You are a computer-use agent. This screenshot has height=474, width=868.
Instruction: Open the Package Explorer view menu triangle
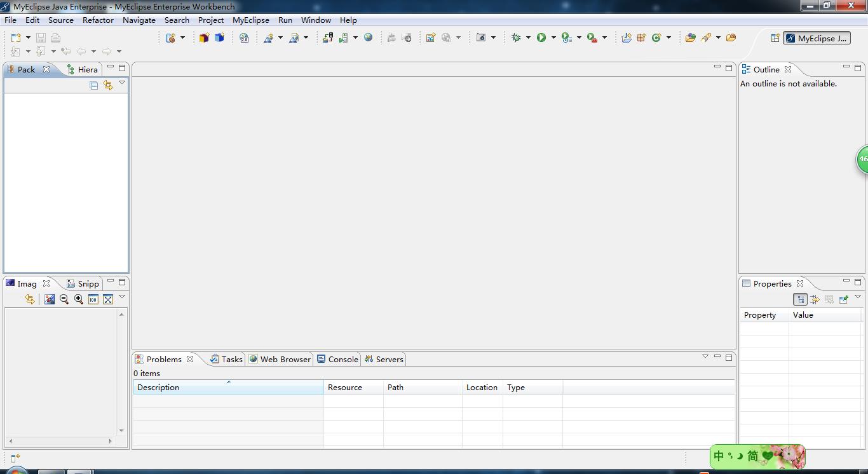[122, 83]
